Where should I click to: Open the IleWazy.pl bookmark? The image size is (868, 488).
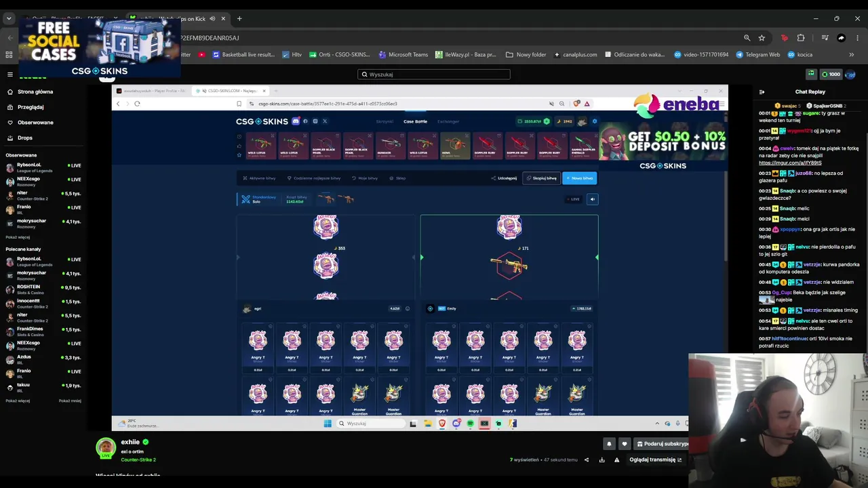[466, 54]
